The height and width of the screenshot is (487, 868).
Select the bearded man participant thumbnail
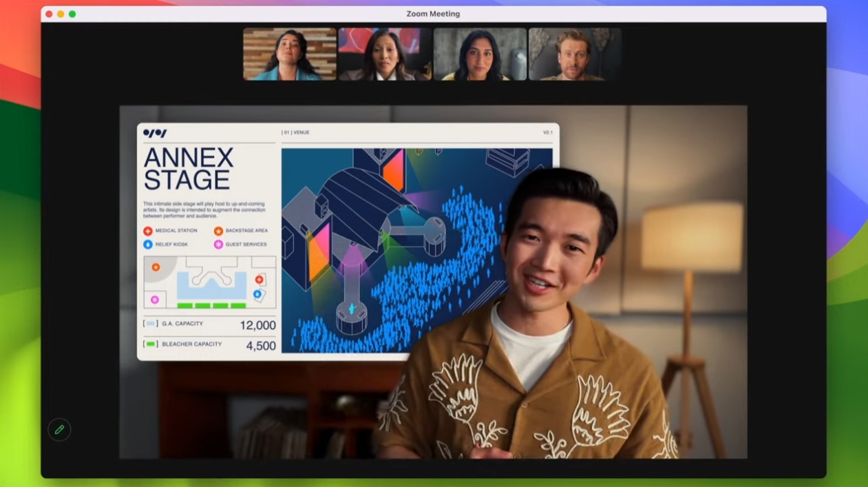click(x=575, y=54)
